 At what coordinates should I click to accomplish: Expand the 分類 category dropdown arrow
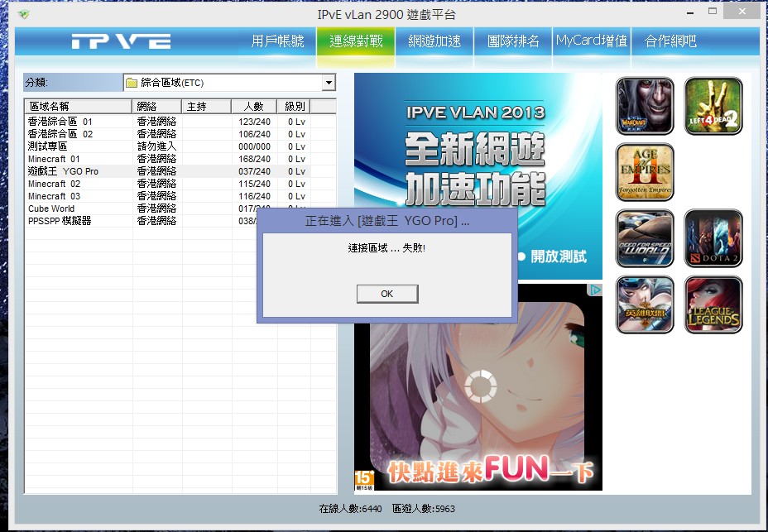click(x=329, y=83)
